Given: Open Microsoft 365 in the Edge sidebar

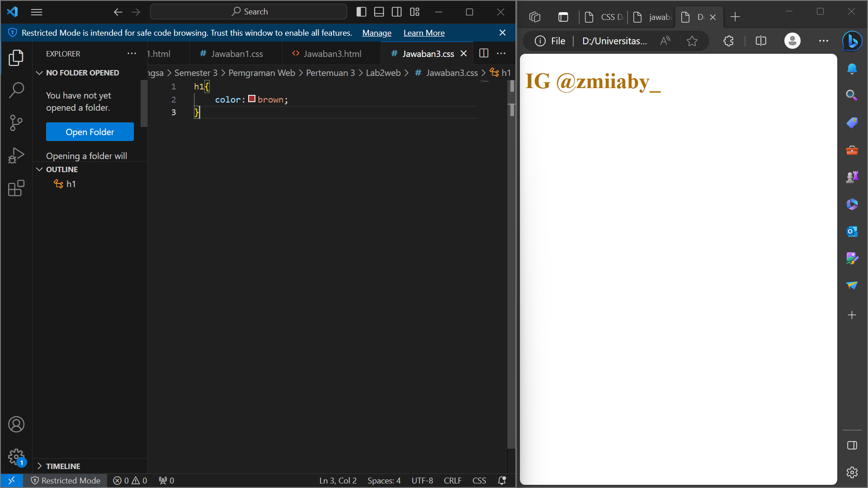Looking at the screenshot, I should click(x=852, y=204).
